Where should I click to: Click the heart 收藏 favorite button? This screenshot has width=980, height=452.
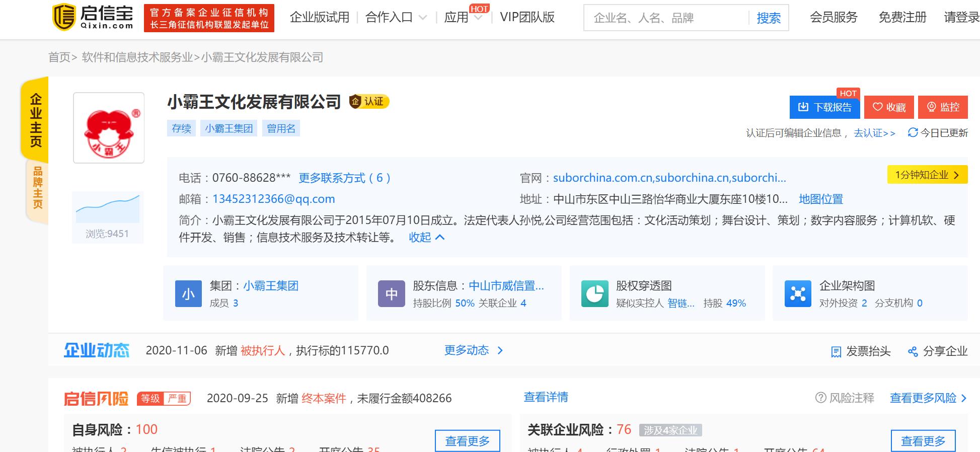(889, 107)
